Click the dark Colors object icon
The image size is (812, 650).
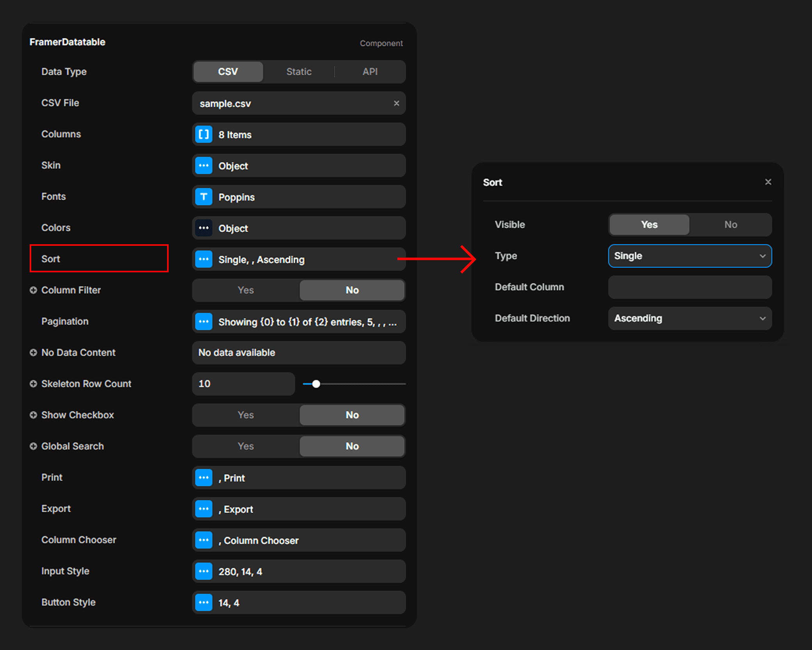pyautogui.click(x=203, y=228)
